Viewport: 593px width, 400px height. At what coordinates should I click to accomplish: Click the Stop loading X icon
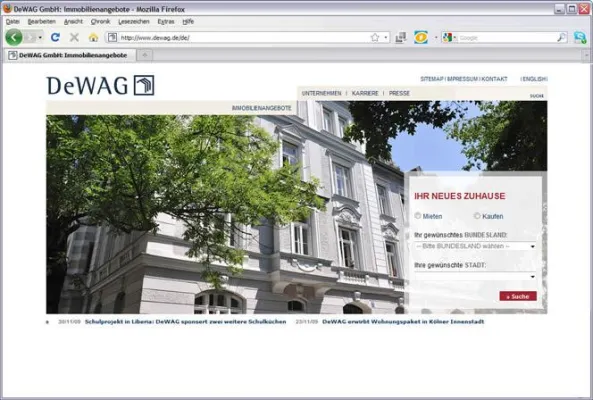tap(74, 37)
